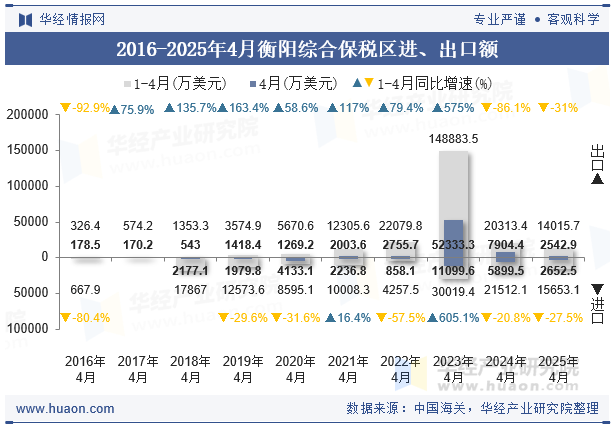615x427 pixels.
Task: Click the import value 30019.4
Action: (453, 292)
